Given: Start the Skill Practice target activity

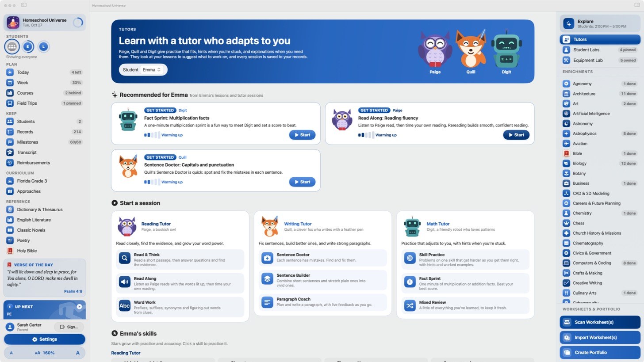Looking at the screenshot, I should [x=465, y=259].
